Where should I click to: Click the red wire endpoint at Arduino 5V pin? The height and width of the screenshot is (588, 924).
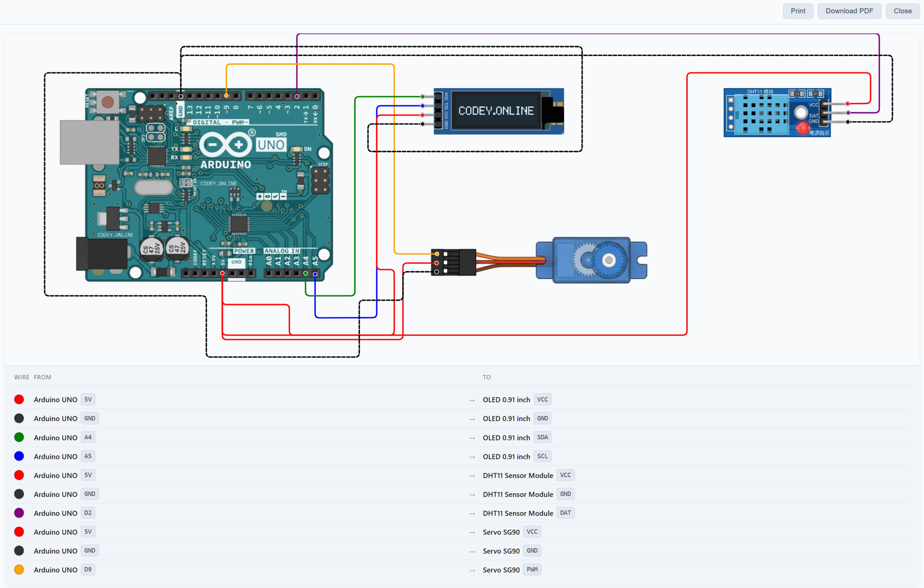(222, 273)
